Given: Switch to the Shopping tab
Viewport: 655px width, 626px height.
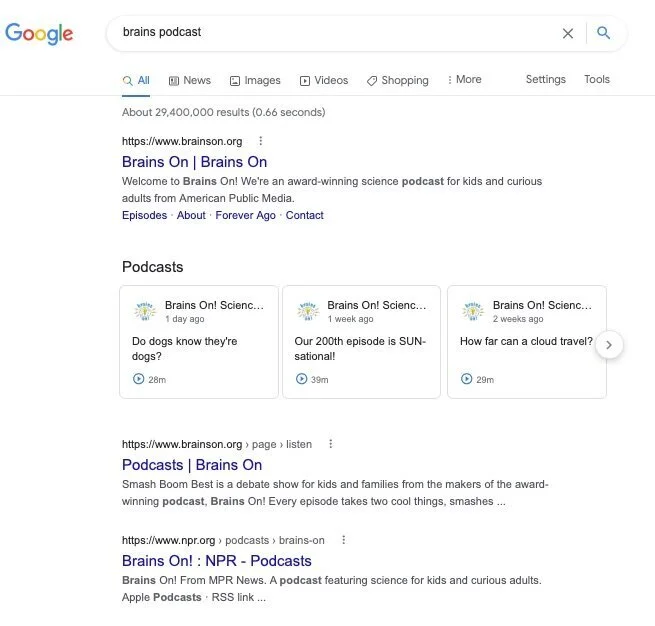Looking at the screenshot, I should (x=398, y=80).
